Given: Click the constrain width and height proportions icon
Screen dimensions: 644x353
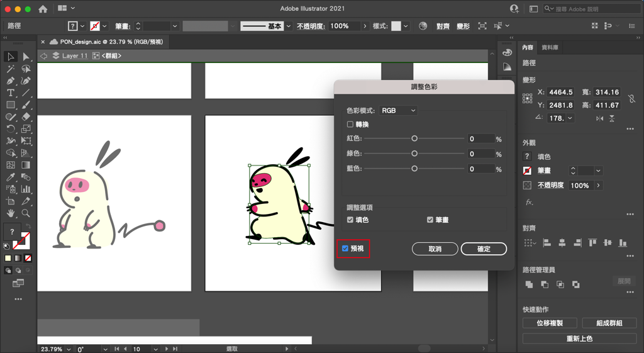Looking at the screenshot, I should pos(631,99).
